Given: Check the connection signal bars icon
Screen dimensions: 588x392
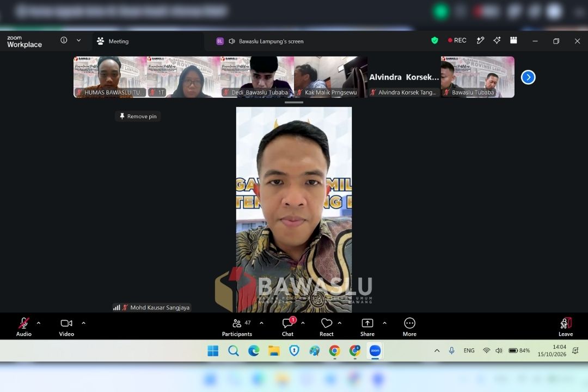Looking at the screenshot, I should tap(117, 308).
